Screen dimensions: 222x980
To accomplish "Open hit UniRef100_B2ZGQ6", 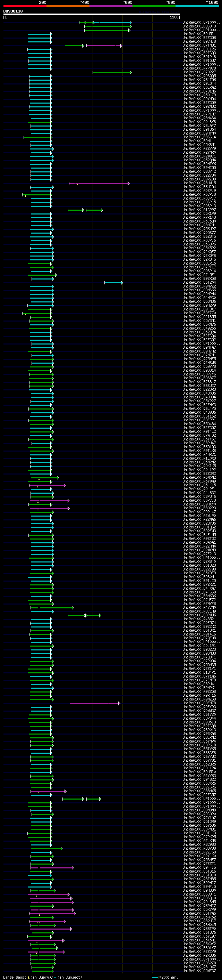I will [199, 38].
